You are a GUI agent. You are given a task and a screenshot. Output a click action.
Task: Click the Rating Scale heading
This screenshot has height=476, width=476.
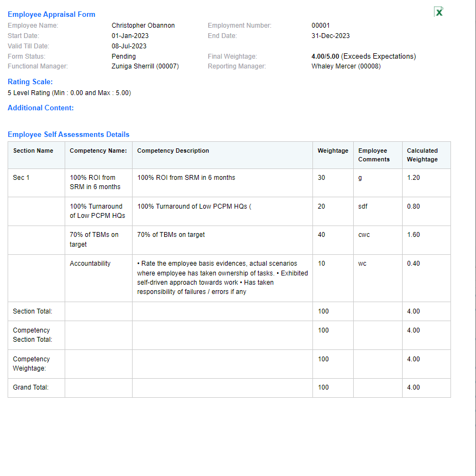30,82
